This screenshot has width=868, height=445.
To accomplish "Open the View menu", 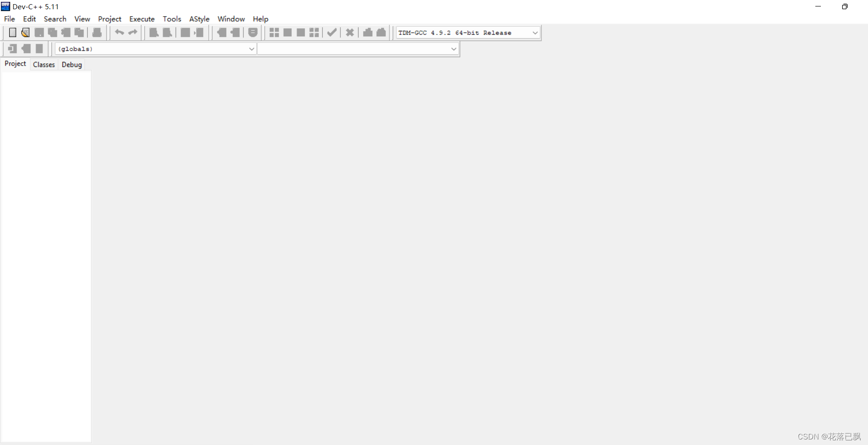I will point(82,19).
